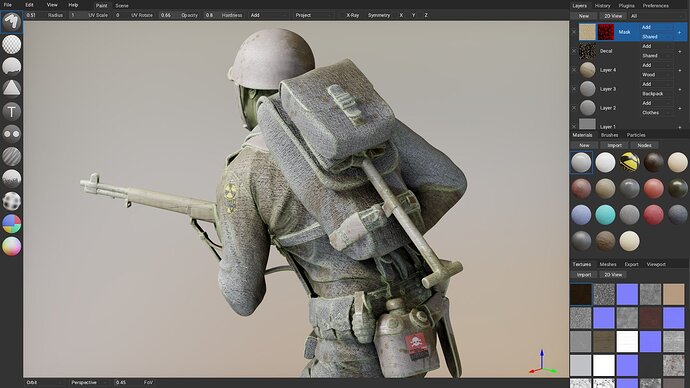Switch to the Plugins tab
690x388 pixels.
point(626,6)
